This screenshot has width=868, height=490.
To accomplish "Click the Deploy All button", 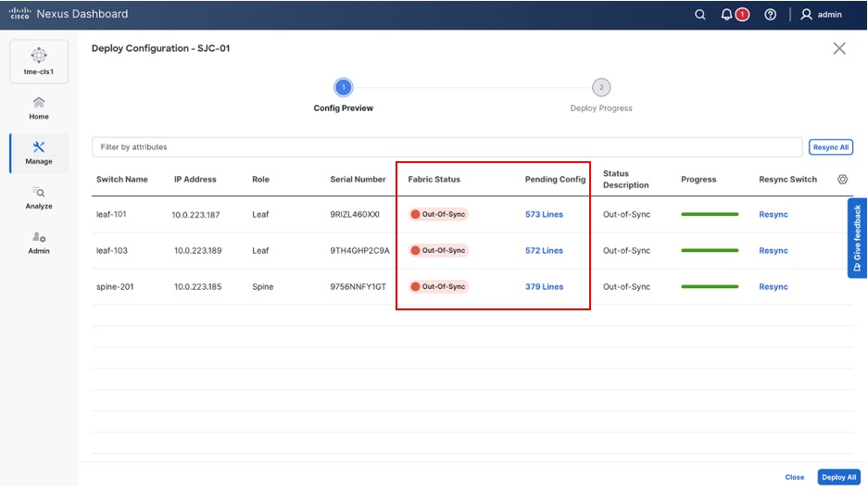I will (x=838, y=477).
